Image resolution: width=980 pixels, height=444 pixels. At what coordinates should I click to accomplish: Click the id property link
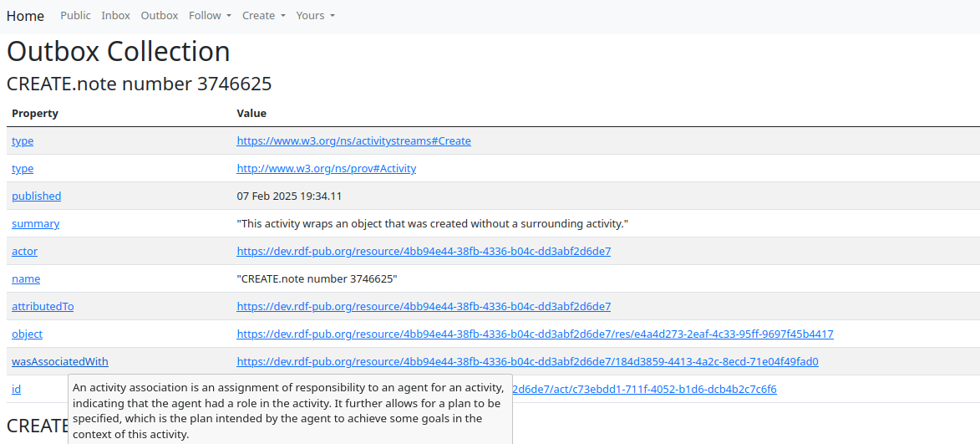click(x=16, y=390)
